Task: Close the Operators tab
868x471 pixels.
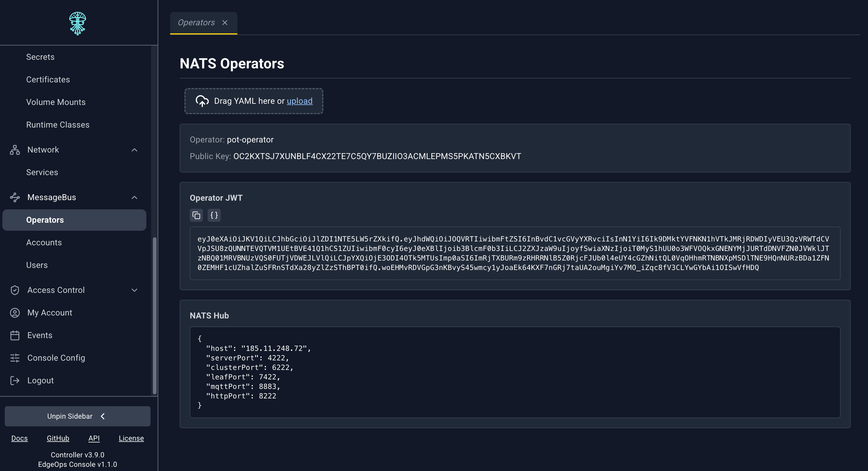Action: [x=225, y=23]
